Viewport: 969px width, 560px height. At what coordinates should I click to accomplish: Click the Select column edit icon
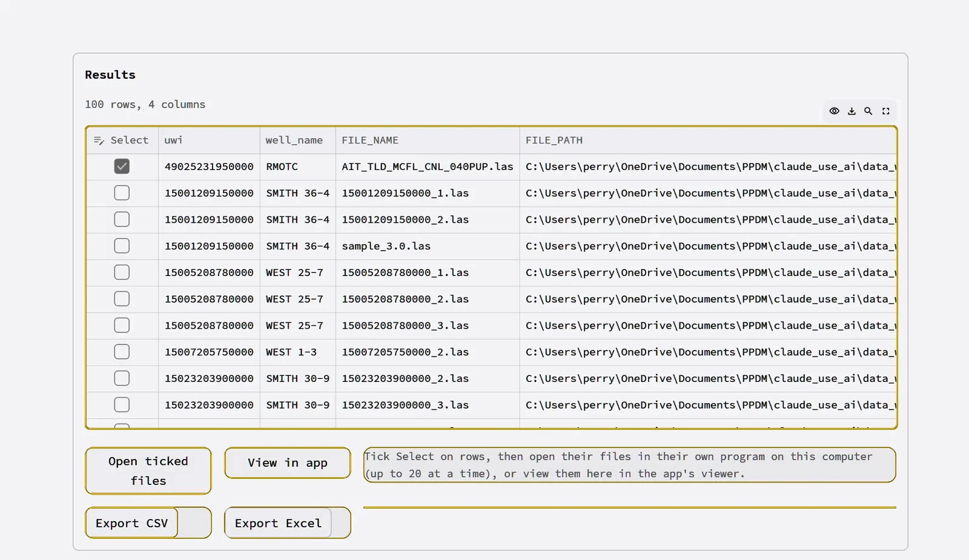tap(99, 140)
